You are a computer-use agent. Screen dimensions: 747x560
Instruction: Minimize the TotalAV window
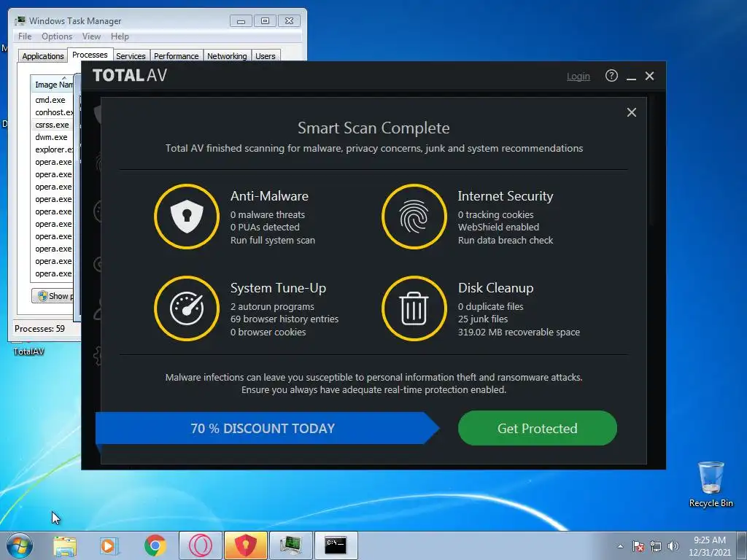tap(631, 76)
